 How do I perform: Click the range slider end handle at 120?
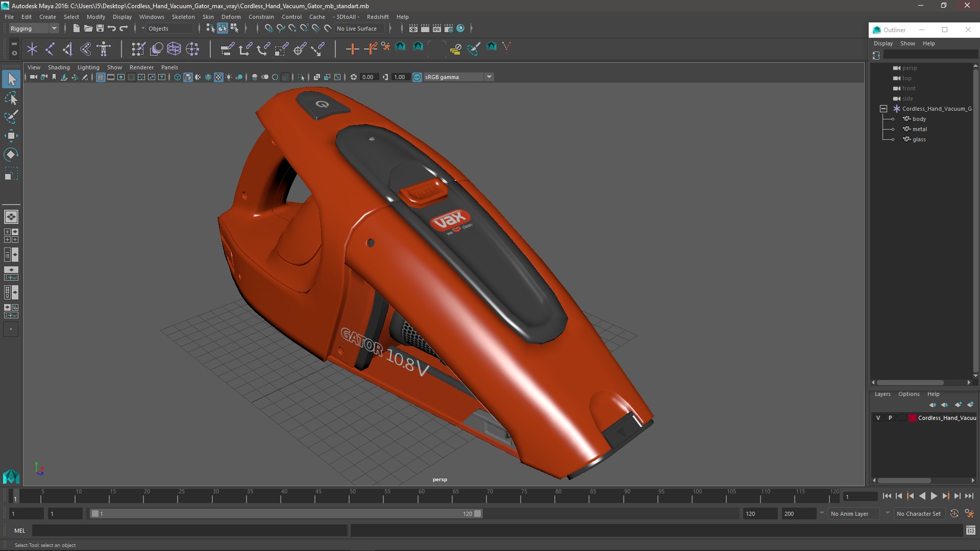point(478,514)
